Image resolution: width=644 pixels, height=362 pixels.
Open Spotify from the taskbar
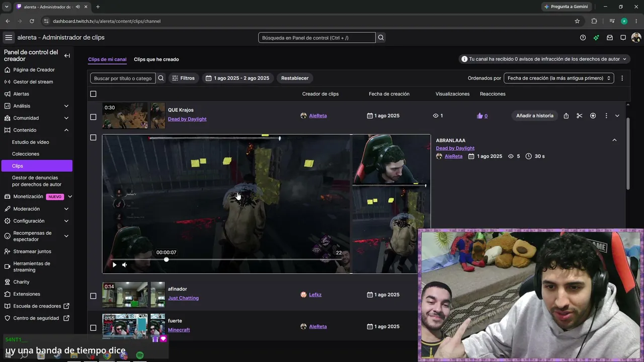click(x=140, y=355)
